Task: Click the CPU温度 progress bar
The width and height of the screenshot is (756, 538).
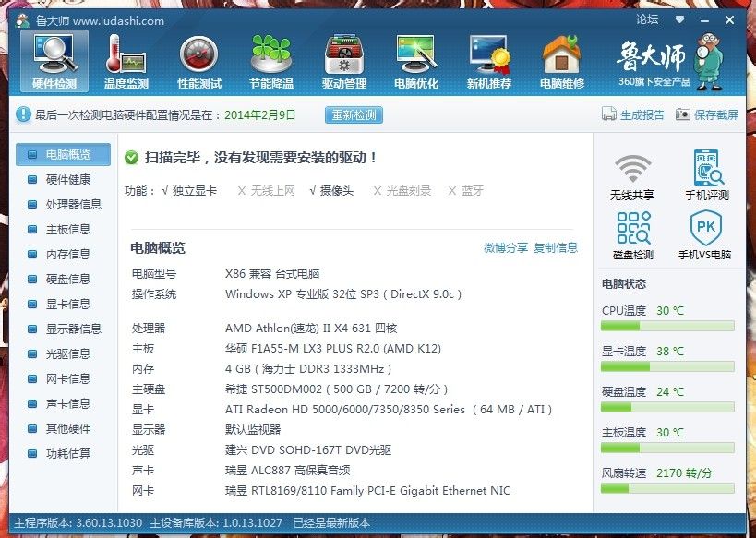Action: (x=667, y=327)
